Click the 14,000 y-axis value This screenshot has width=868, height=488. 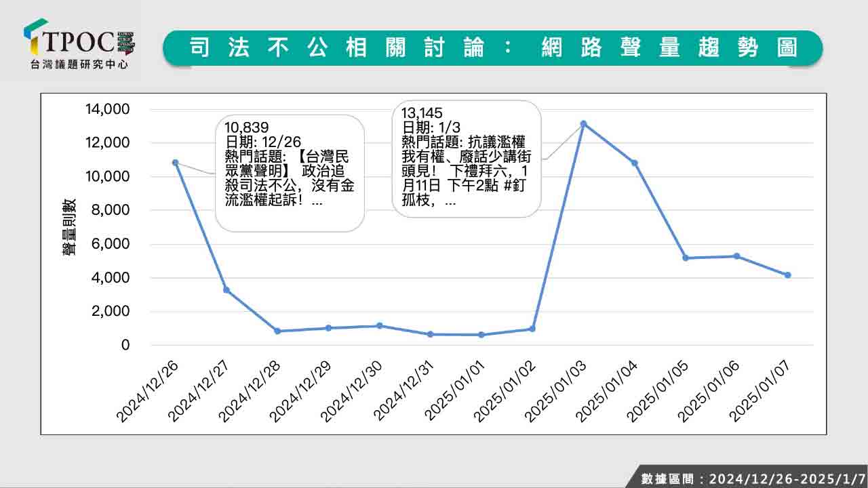(x=107, y=110)
